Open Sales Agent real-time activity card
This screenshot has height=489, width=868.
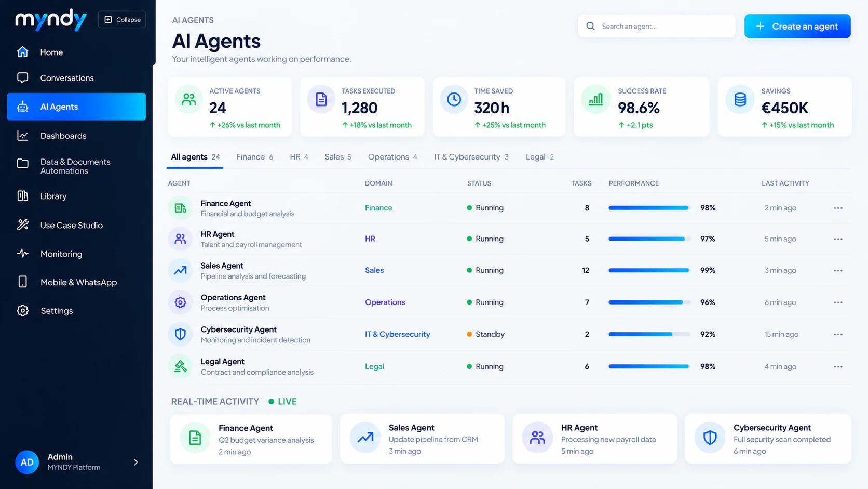click(x=422, y=439)
